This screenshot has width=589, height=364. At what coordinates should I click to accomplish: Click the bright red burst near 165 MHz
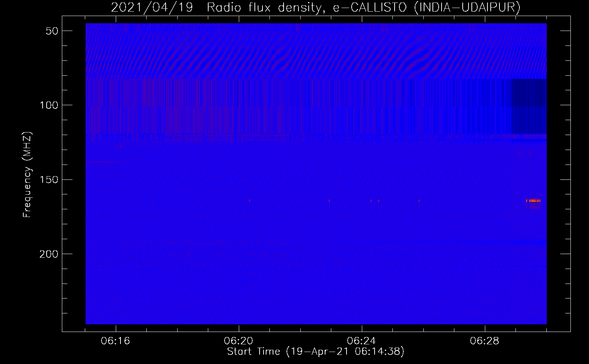(x=533, y=201)
